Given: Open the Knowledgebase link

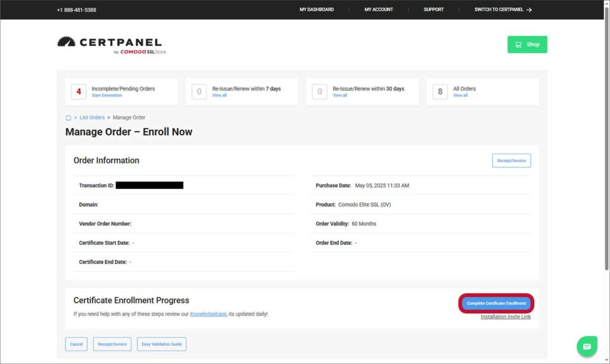Looking at the screenshot, I should [208, 314].
